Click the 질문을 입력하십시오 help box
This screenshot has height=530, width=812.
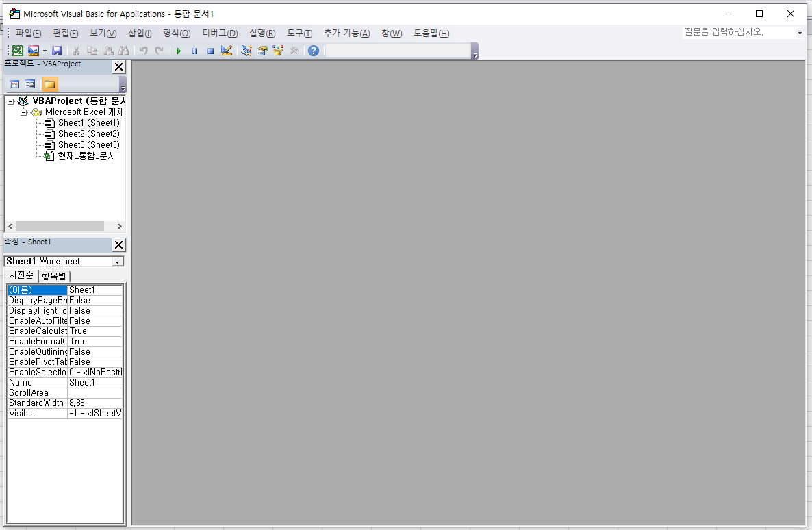pos(739,32)
